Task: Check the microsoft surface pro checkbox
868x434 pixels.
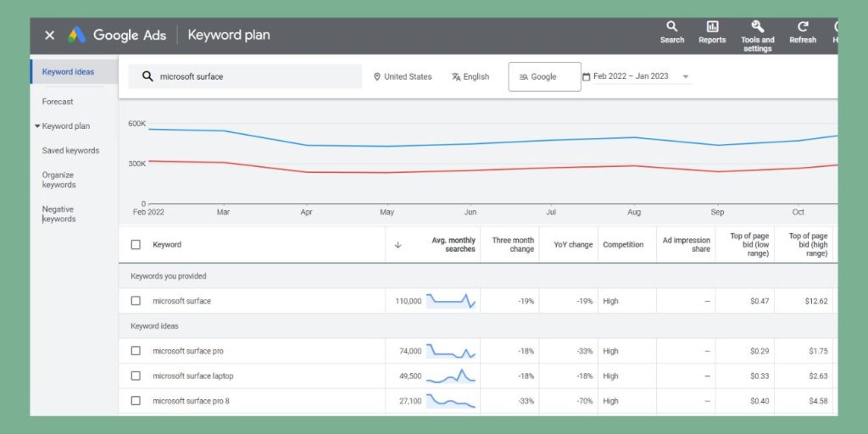Action: click(x=136, y=351)
